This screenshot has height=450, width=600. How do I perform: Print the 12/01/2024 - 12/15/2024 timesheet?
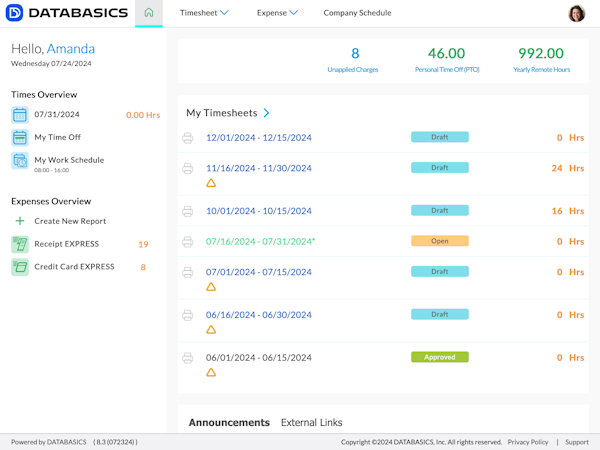click(188, 138)
